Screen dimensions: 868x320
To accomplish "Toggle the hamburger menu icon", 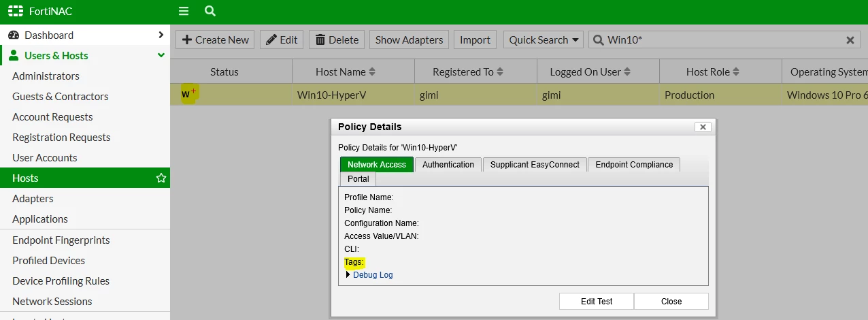I will pyautogui.click(x=184, y=11).
